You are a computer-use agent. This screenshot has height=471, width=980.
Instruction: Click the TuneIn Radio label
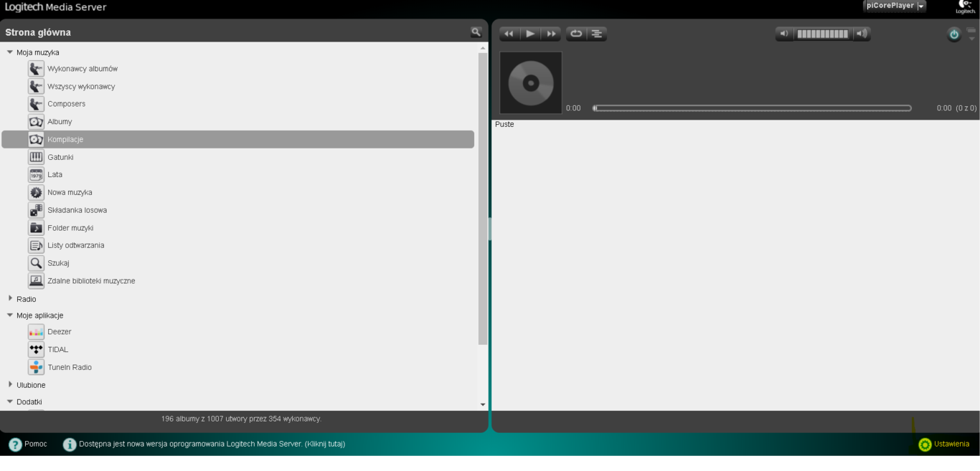(70, 367)
